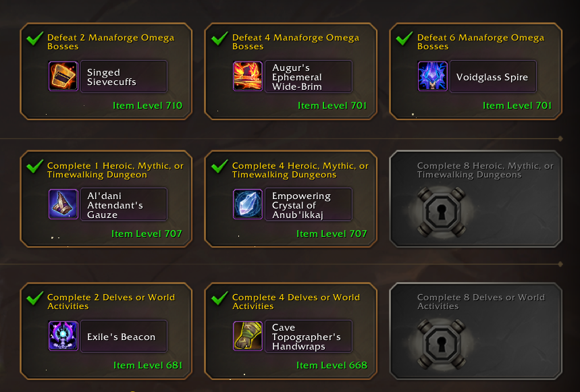This screenshot has width=580, height=392.
Task: Click Complete 1 Heroic, Mythic, or Timewalking Dungeon title
Action: click(x=115, y=170)
